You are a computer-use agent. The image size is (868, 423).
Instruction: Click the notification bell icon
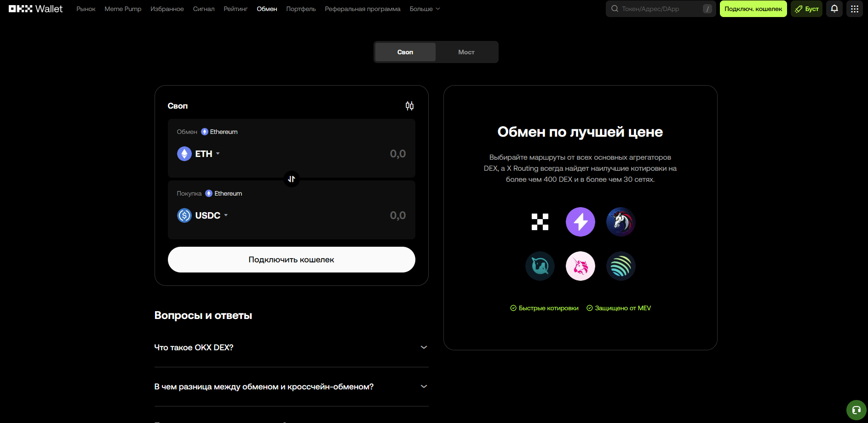[x=834, y=9]
